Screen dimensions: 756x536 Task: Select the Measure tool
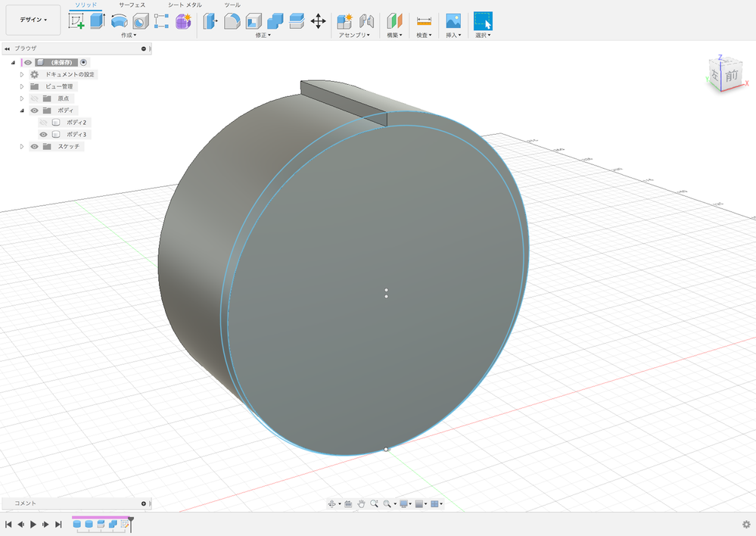pos(424,21)
